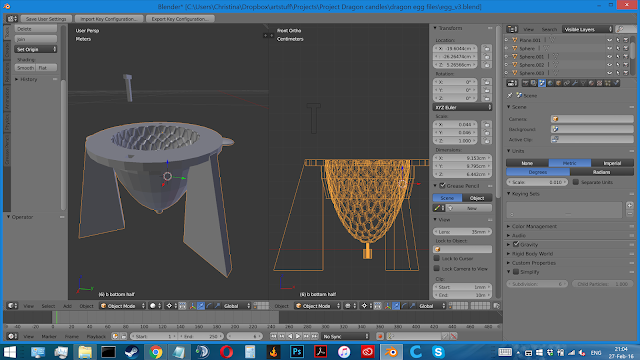Switch Grease Pencil source to Object tab
The width and height of the screenshot is (640, 360).
(477, 198)
